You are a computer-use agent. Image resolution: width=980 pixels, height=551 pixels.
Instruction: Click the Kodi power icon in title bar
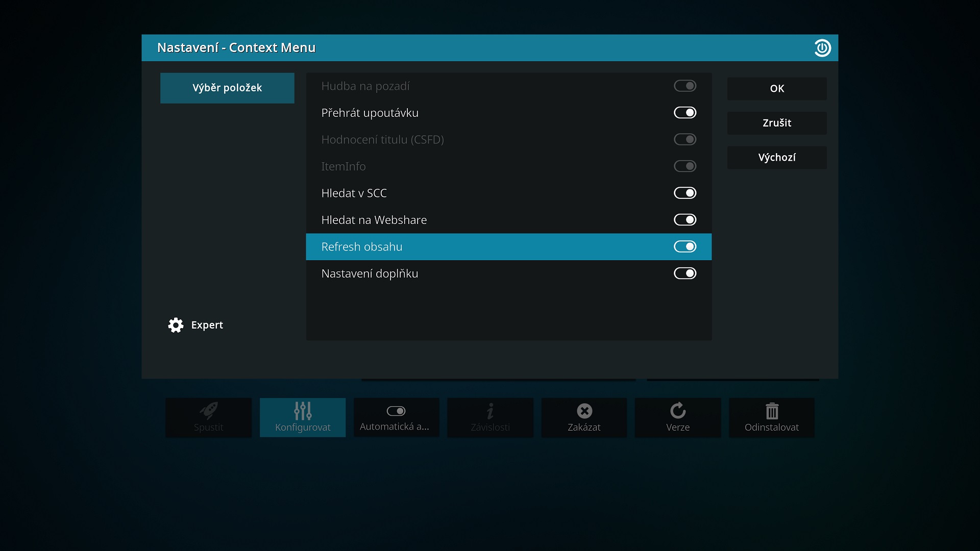(822, 48)
